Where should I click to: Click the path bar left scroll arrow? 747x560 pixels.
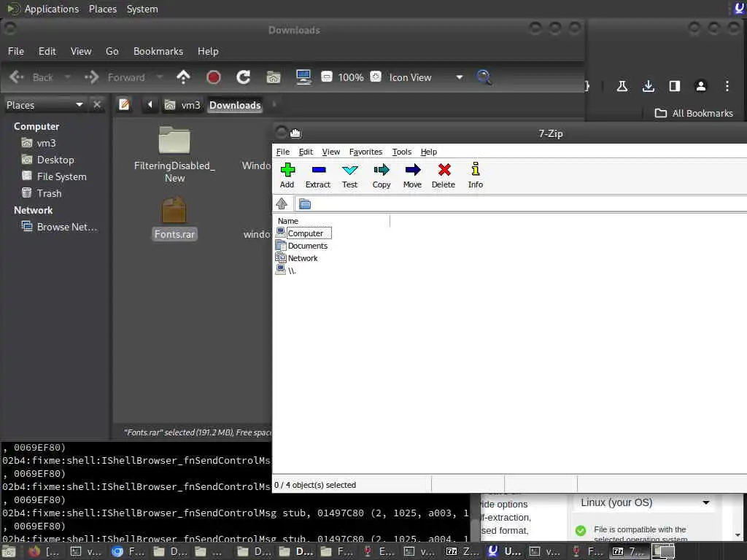[150, 105]
